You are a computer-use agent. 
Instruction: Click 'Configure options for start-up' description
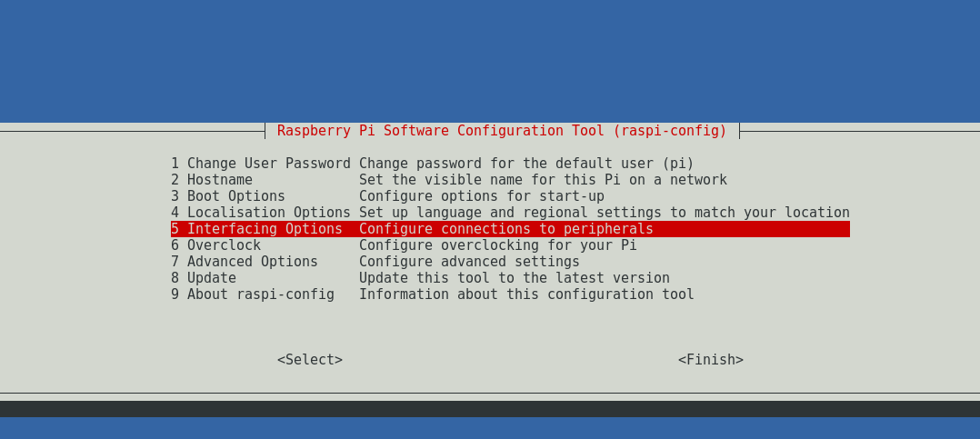[x=481, y=196]
